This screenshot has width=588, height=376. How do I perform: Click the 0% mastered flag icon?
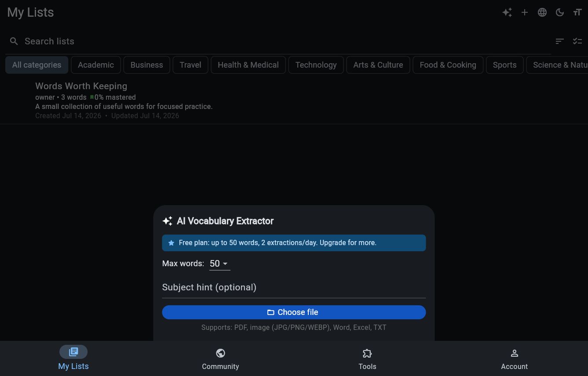click(91, 98)
